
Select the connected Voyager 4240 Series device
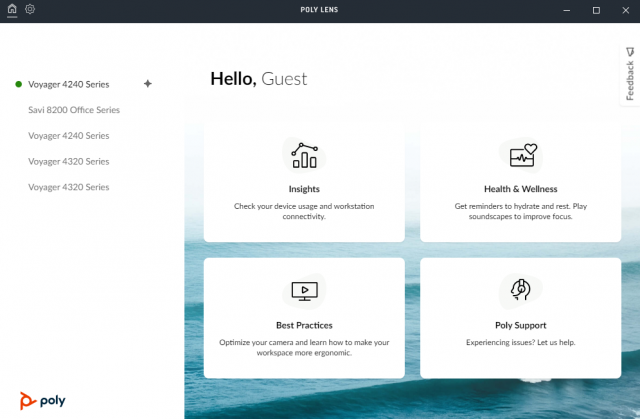point(69,84)
